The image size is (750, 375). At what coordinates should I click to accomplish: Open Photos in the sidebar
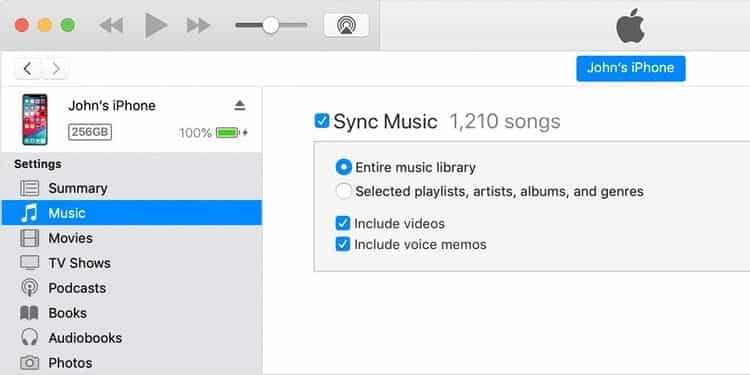pos(132,363)
